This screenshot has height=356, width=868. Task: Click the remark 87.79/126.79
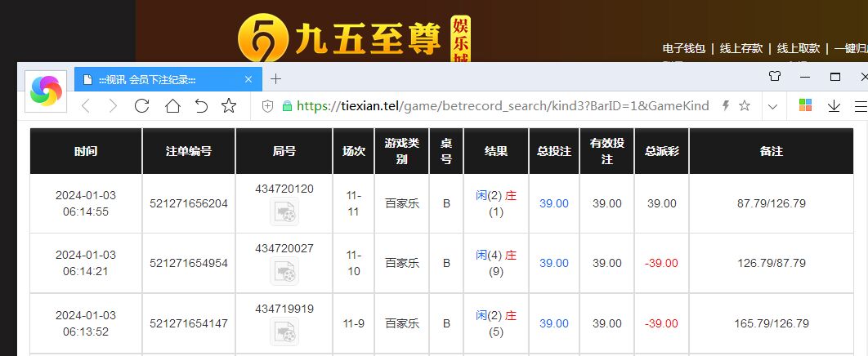771,203
